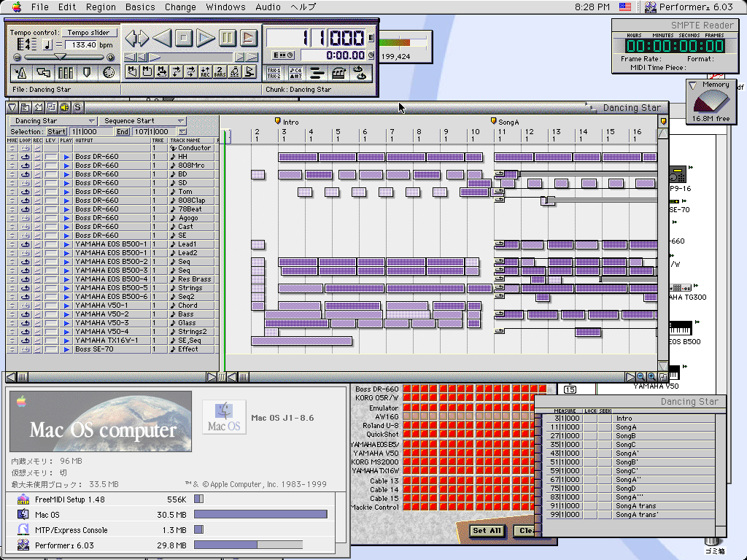
Task: Click the 133.40 bpm tempo field
Action: 81,44
